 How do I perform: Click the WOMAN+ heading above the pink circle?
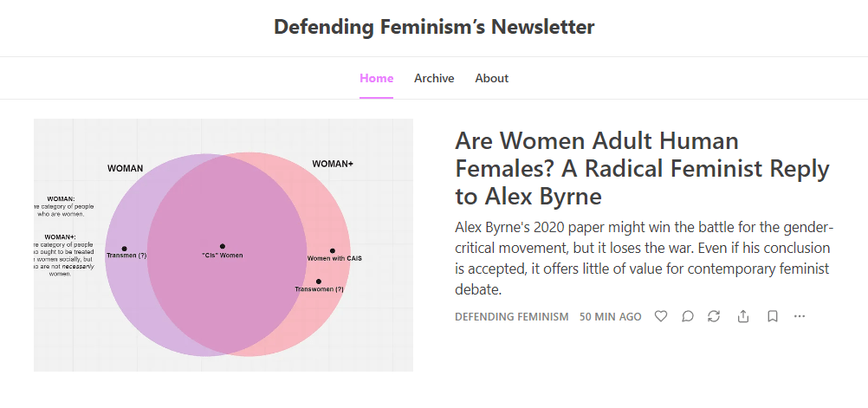click(333, 164)
